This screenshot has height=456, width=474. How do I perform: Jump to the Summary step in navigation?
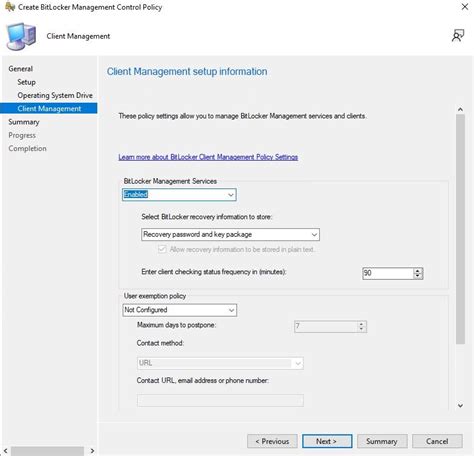(x=24, y=122)
